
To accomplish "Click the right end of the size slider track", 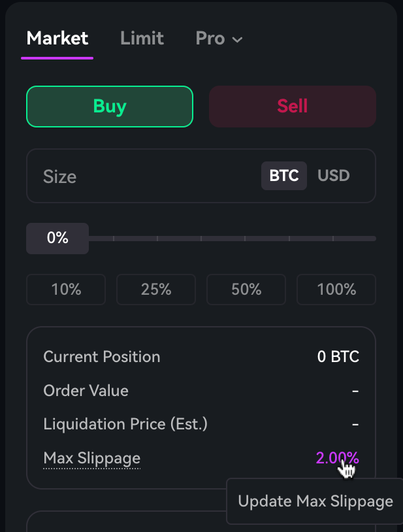I will (373, 239).
